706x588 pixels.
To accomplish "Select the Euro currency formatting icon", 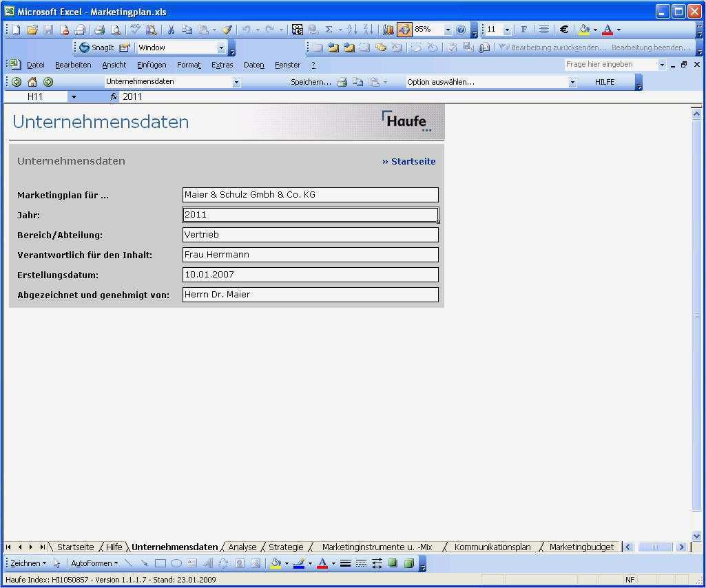I will pyautogui.click(x=564, y=30).
